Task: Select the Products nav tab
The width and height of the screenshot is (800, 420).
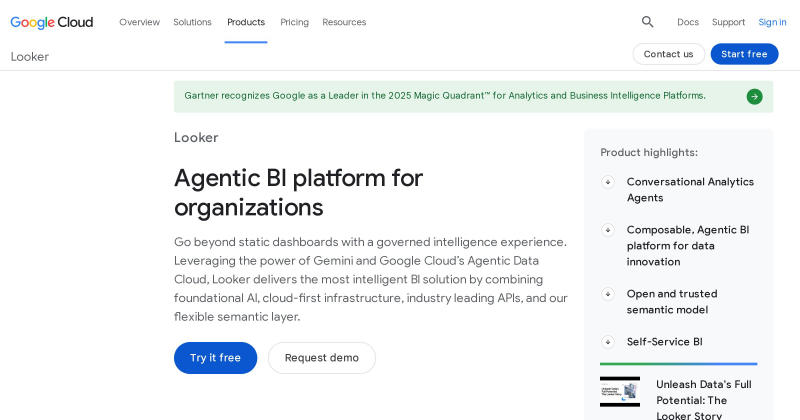Action: pos(246,22)
